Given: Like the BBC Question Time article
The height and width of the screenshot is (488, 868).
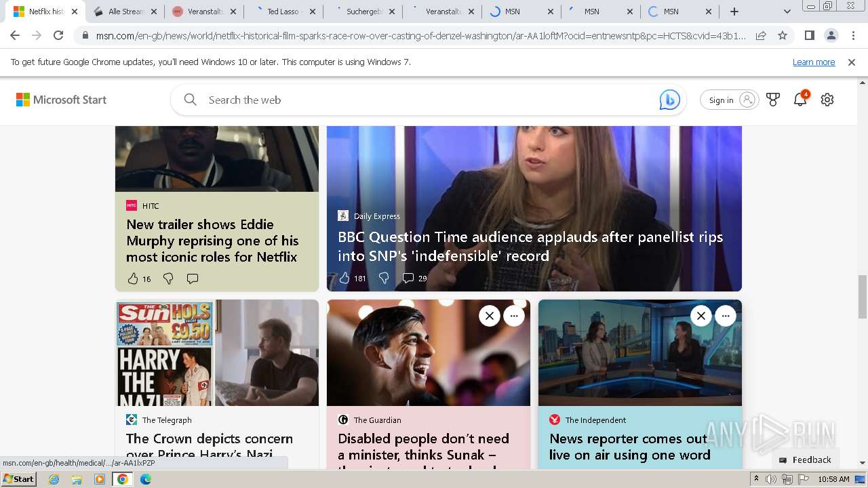Looking at the screenshot, I should point(344,278).
